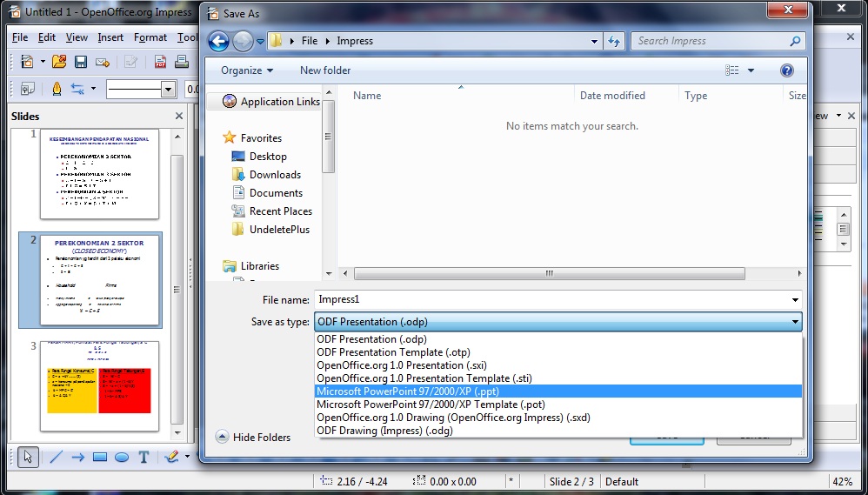Click the Back arrow in Save As dialog

(x=218, y=41)
